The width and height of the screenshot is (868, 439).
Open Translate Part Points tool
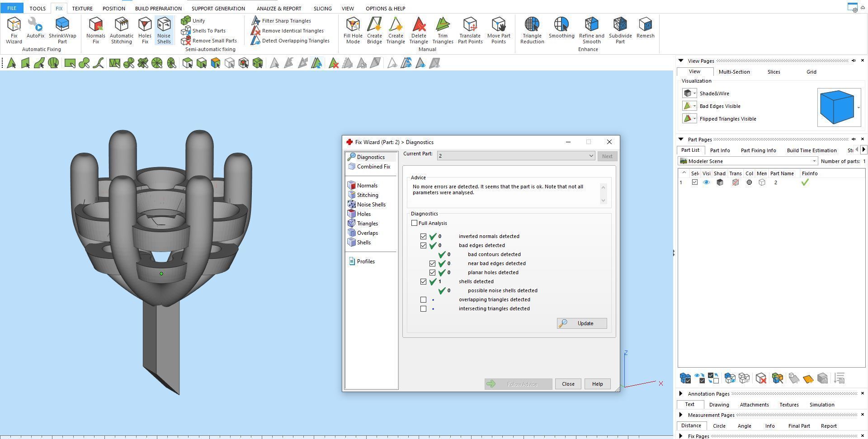(470, 30)
